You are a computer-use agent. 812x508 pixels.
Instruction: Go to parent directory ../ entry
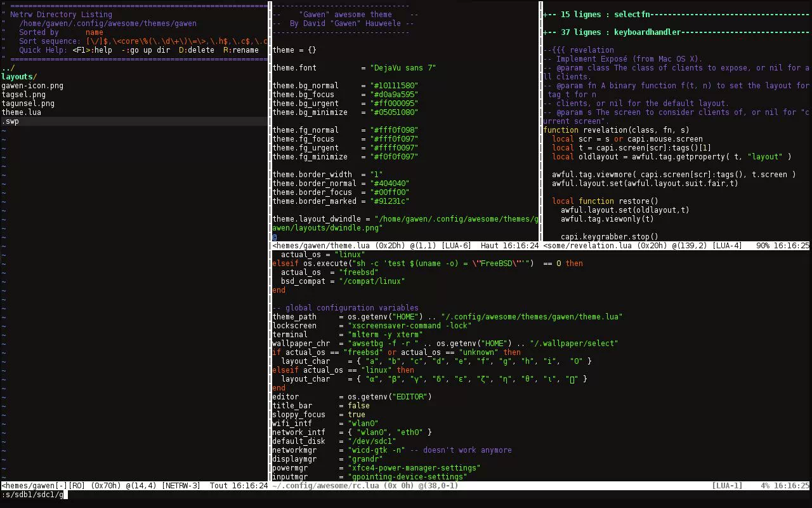(8, 68)
